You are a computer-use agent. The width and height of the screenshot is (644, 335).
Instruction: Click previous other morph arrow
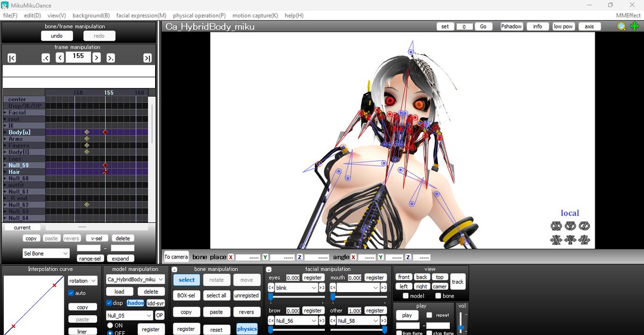coord(333,321)
